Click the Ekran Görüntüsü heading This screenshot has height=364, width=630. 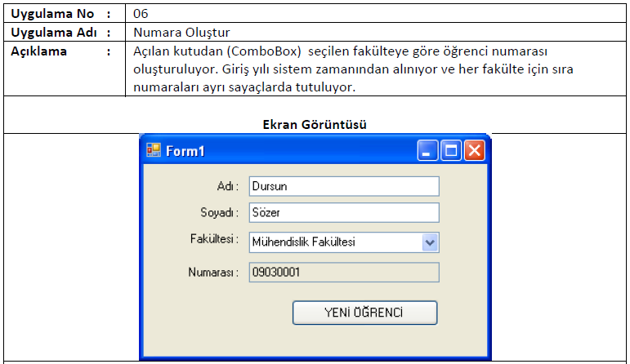[x=315, y=124]
